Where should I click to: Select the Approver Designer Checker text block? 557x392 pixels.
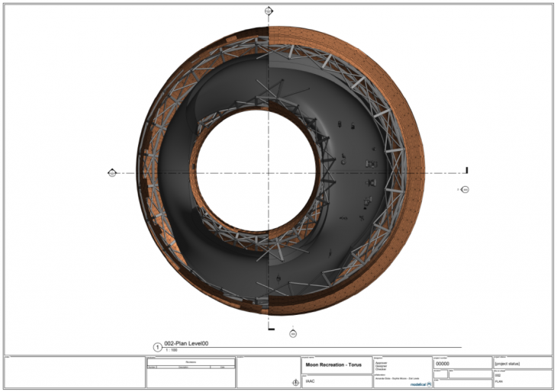[383, 365]
